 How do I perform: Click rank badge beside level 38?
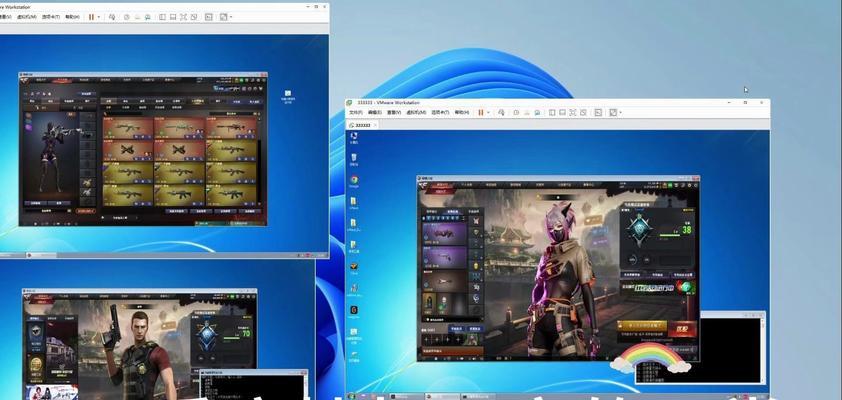(x=641, y=228)
